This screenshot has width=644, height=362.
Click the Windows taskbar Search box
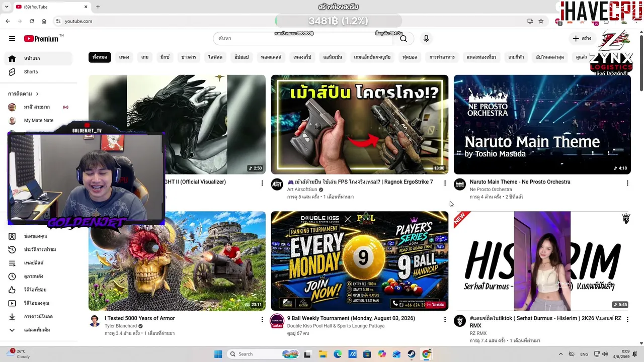(263, 354)
